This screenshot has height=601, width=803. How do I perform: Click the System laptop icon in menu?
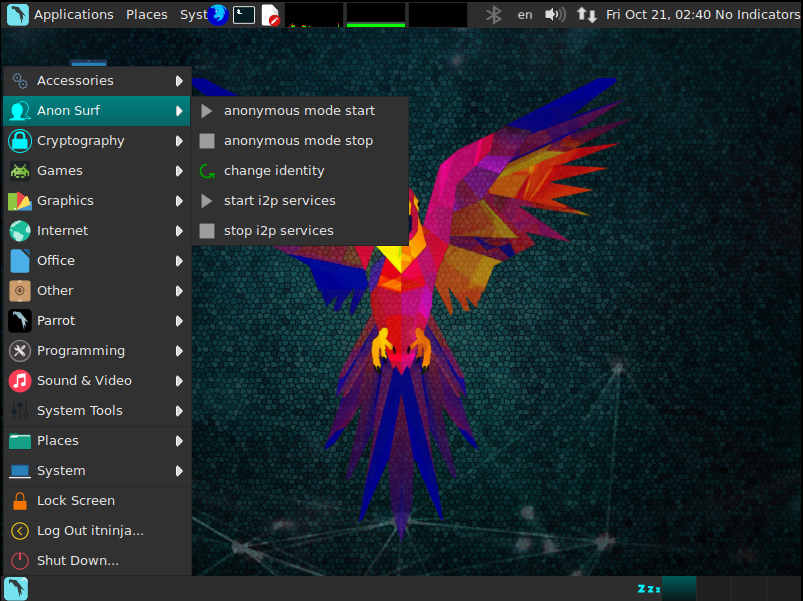(x=20, y=471)
